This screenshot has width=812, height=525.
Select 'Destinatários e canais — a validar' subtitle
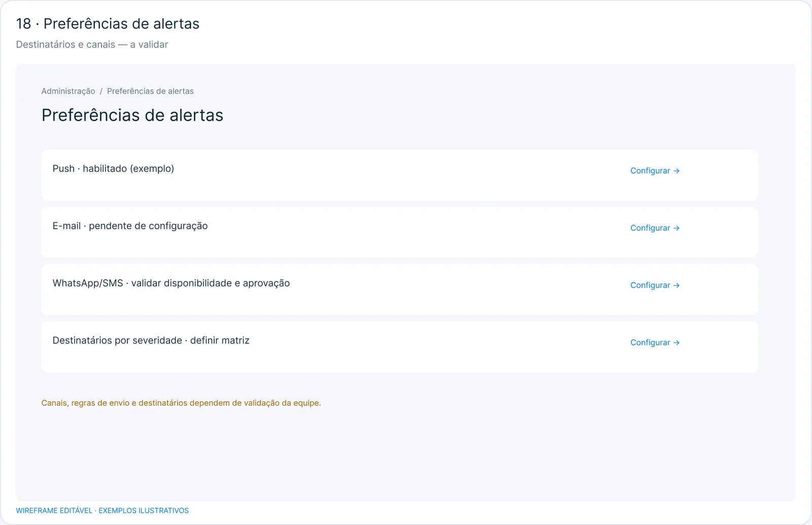click(92, 45)
